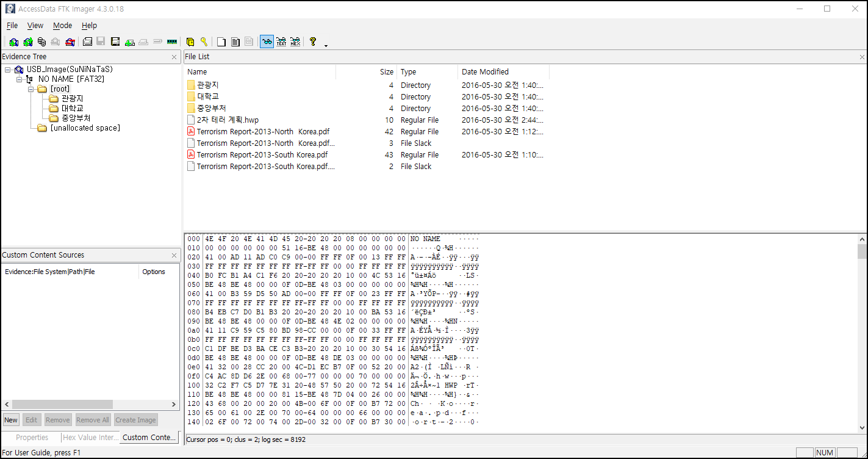Select 관광지 directory in File List

(x=207, y=85)
